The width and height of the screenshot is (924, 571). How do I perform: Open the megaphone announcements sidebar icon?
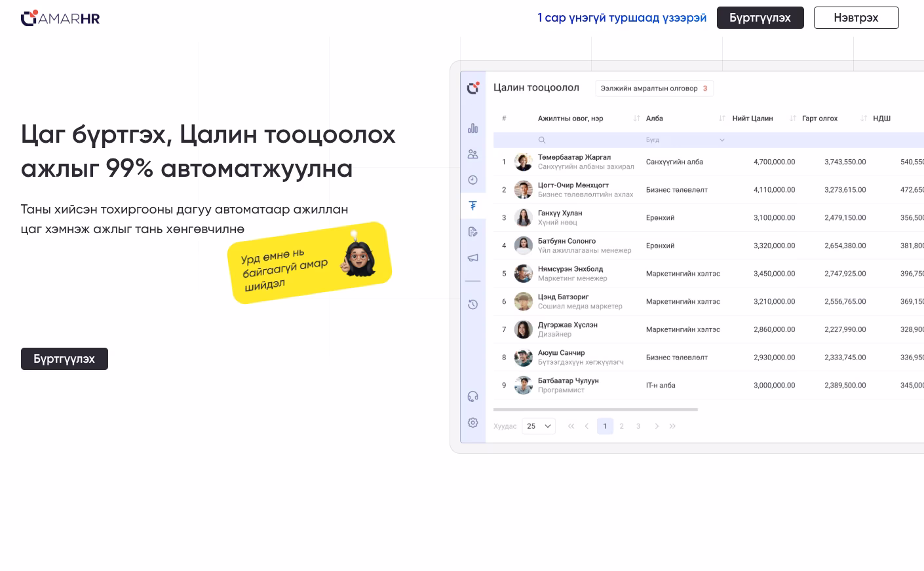click(x=472, y=258)
